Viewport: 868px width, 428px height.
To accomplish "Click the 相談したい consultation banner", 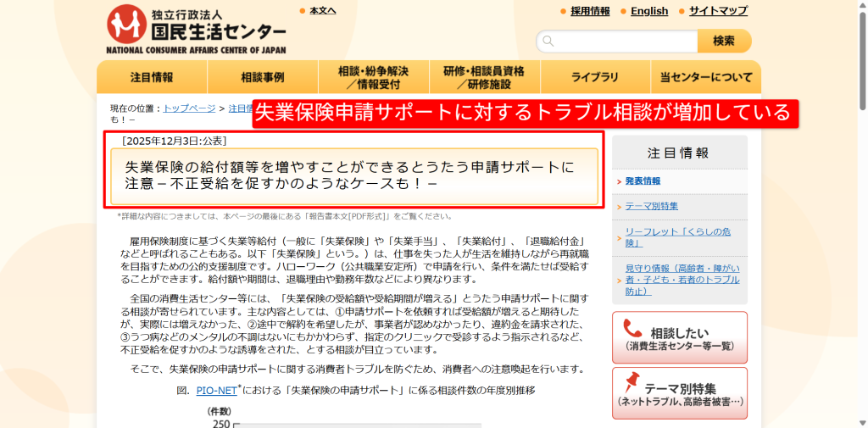I will [x=679, y=338].
